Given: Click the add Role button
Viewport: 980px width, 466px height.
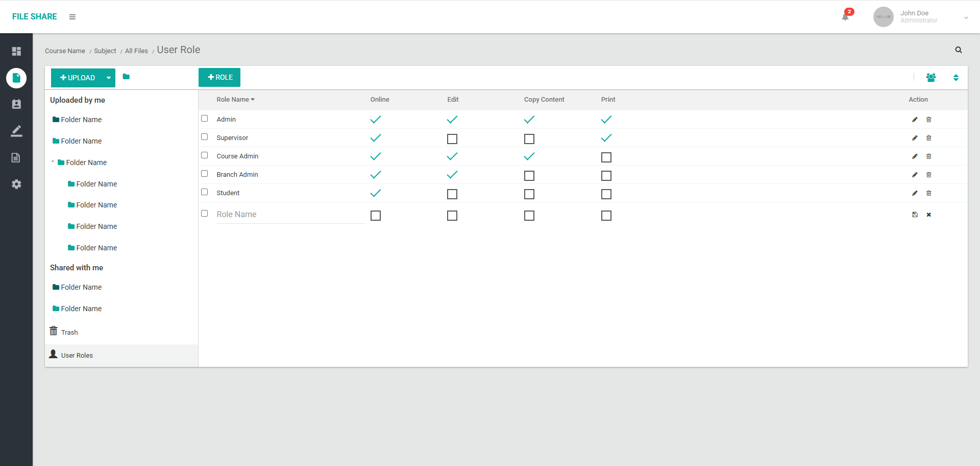Looking at the screenshot, I should (219, 78).
